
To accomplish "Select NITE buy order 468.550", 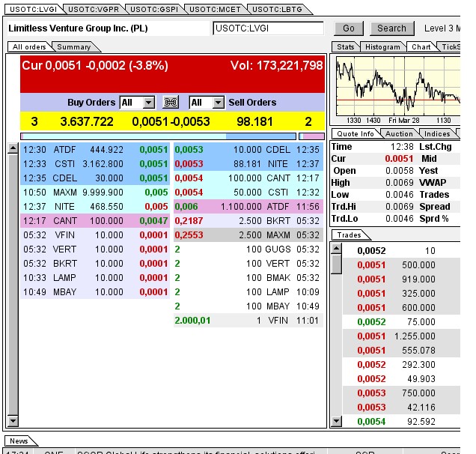I will [x=95, y=207].
